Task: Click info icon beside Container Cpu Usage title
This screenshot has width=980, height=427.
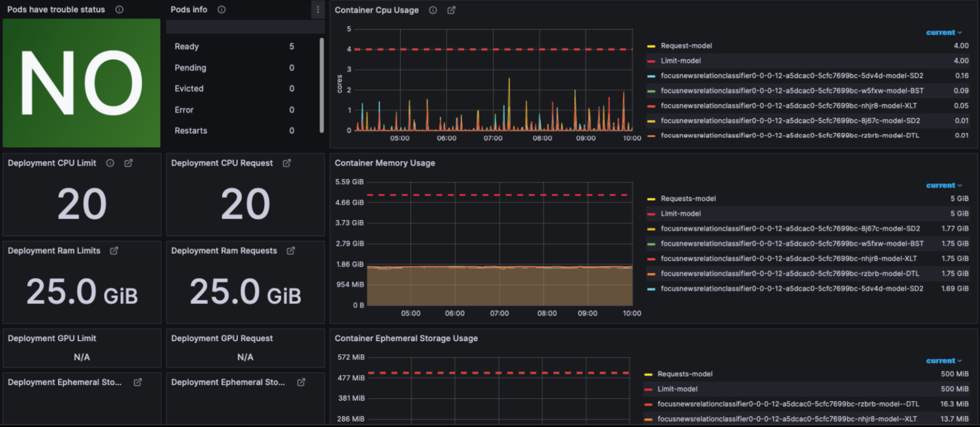Action: pyautogui.click(x=433, y=10)
